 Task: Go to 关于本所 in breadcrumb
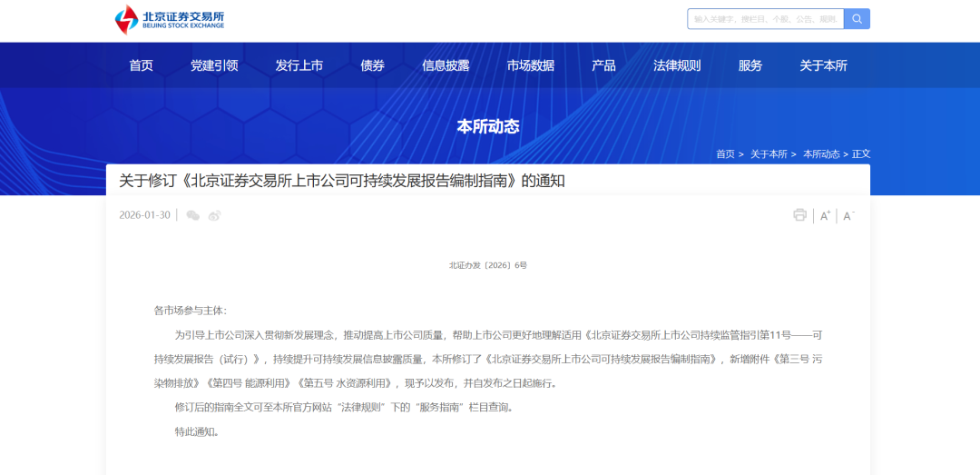click(x=769, y=154)
